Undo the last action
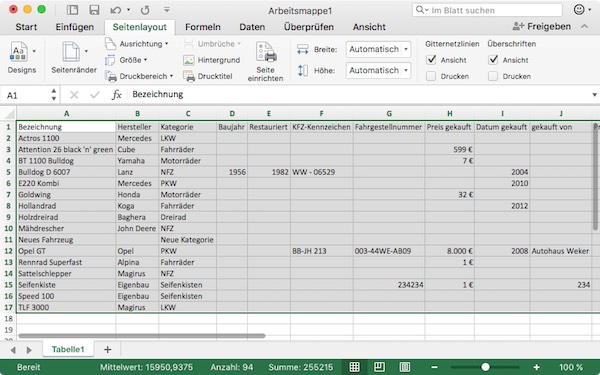 coord(116,10)
